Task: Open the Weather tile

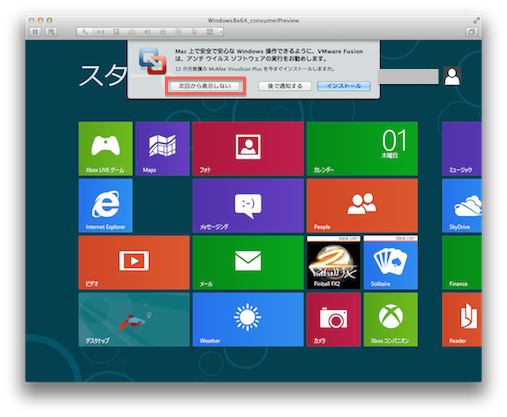Action: 248,320
